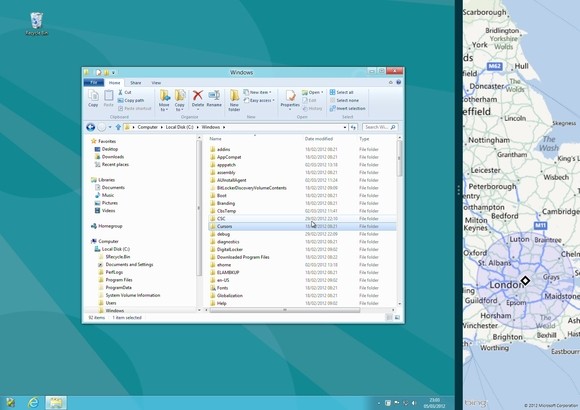
Task: Click Paste shortcut in Clipboard group
Action: (135, 108)
